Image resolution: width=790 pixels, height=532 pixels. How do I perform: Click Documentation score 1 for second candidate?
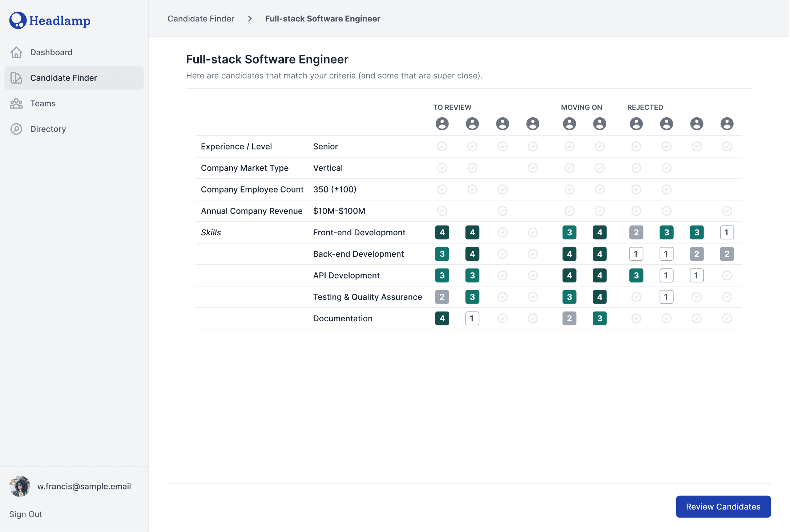[472, 318]
